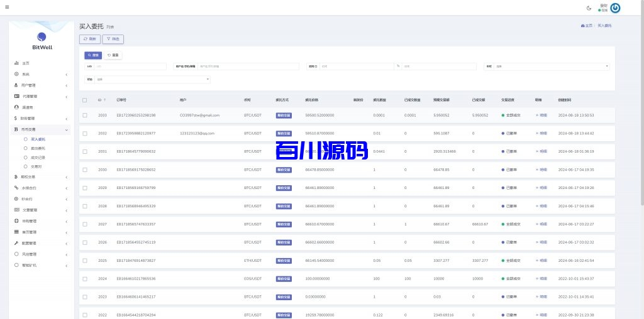Viewport: 644px width, 319px height.
Task: Check the box for order ID 2026
Action: (x=85, y=242)
